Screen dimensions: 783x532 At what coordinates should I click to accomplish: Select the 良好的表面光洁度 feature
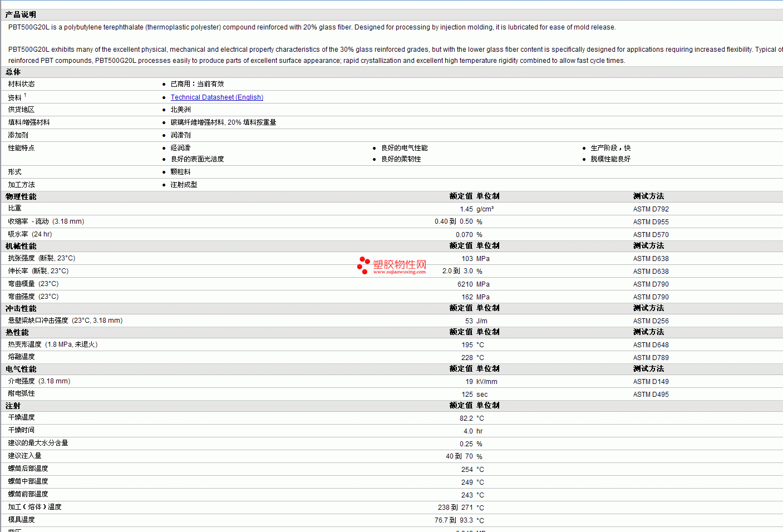pos(197,159)
